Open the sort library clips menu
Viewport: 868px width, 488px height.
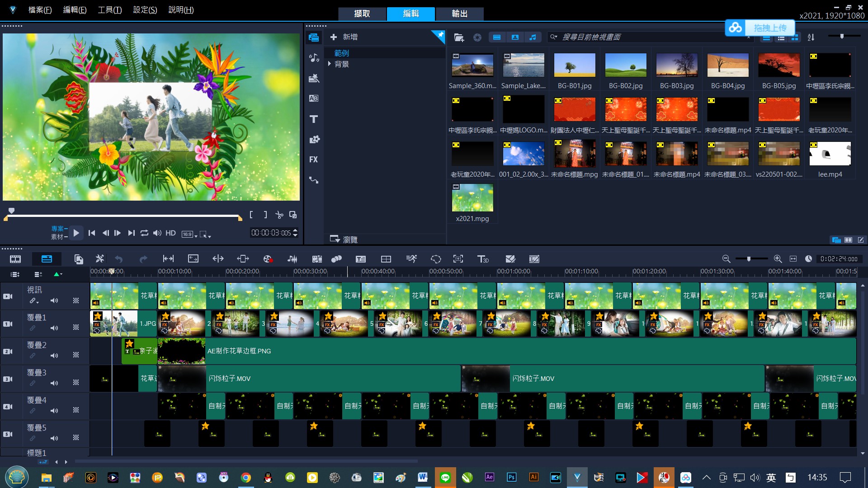[811, 38]
